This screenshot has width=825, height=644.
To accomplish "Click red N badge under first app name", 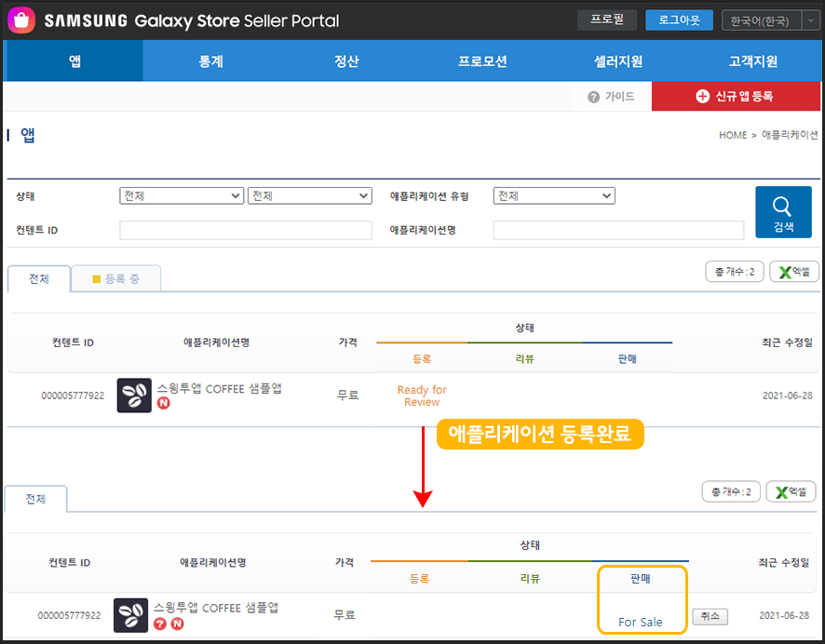I will tap(163, 404).
